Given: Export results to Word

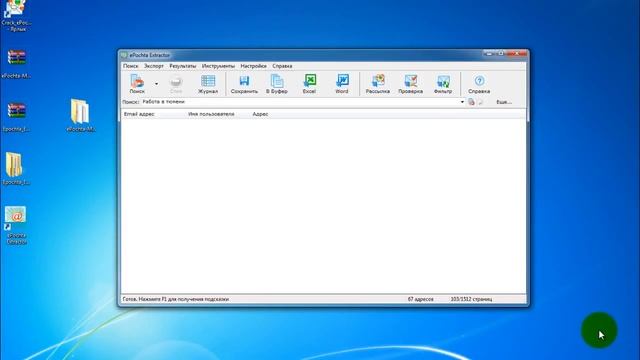Looking at the screenshot, I should 342,84.
